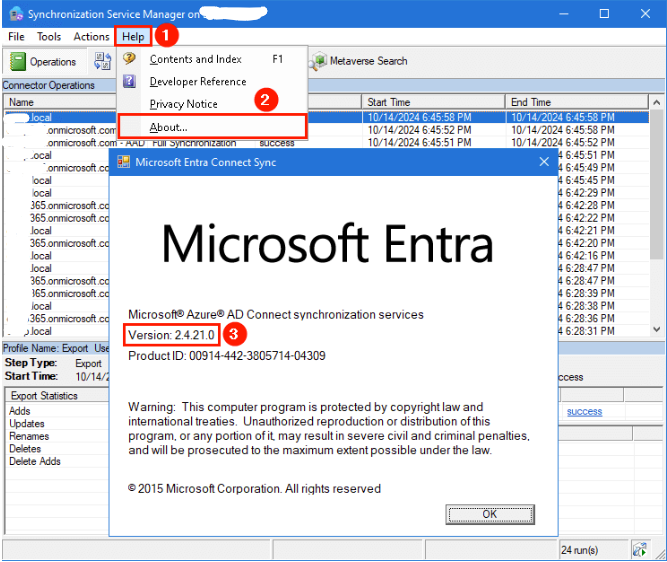Click the Renames export statistic

pos(29,436)
